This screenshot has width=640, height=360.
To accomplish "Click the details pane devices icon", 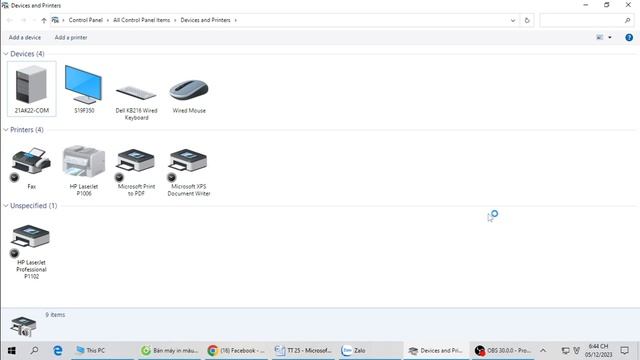I will [x=24, y=326].
